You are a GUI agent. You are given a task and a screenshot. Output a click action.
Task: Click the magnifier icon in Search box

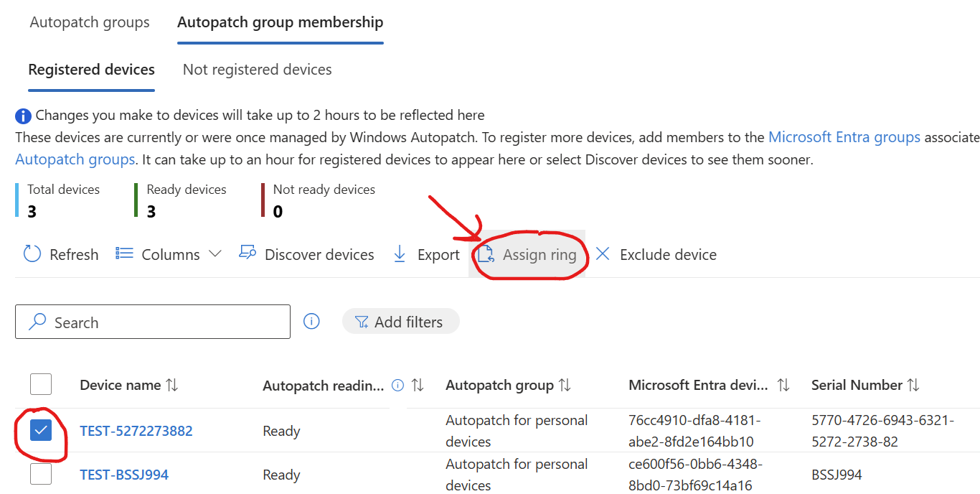[x=37, y=322]
